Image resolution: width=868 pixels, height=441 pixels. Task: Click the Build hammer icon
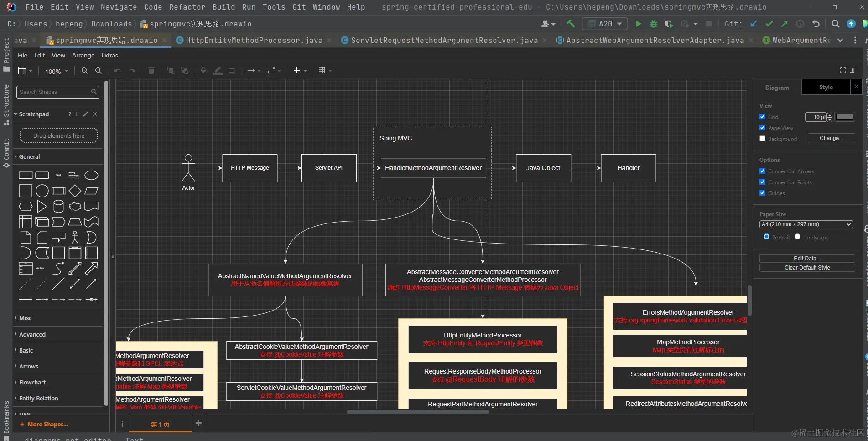coord(571,24)
